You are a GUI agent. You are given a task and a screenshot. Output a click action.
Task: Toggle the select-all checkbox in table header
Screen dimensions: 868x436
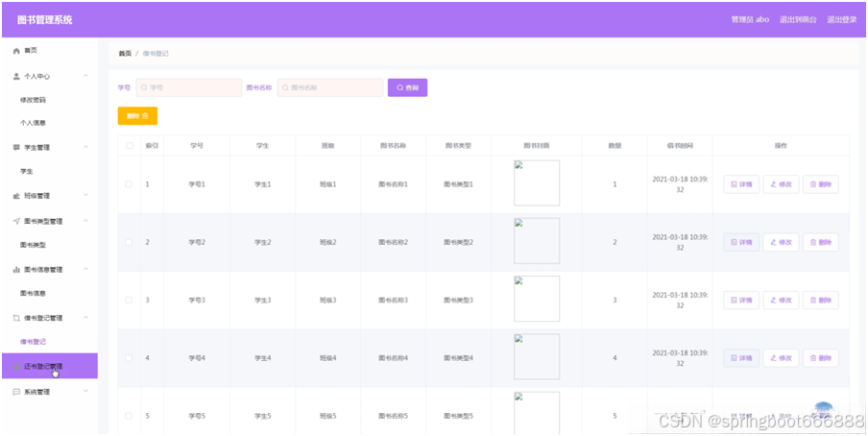(x=130, y=146)
